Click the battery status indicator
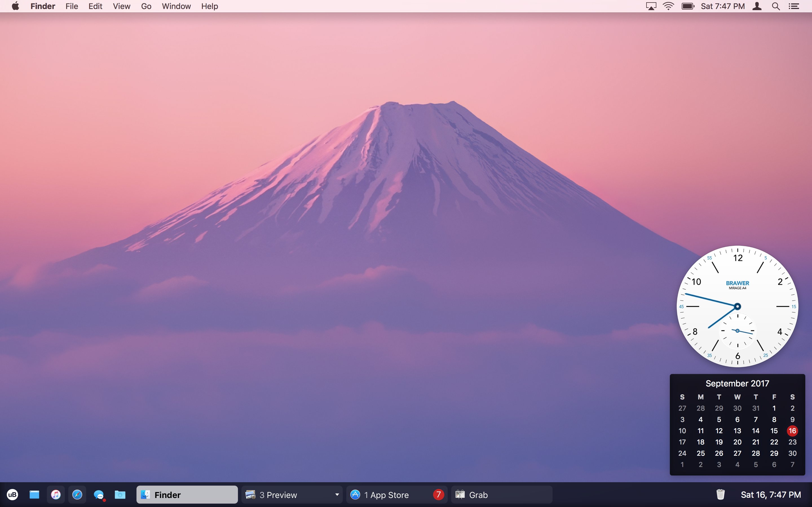 [687, 6]
